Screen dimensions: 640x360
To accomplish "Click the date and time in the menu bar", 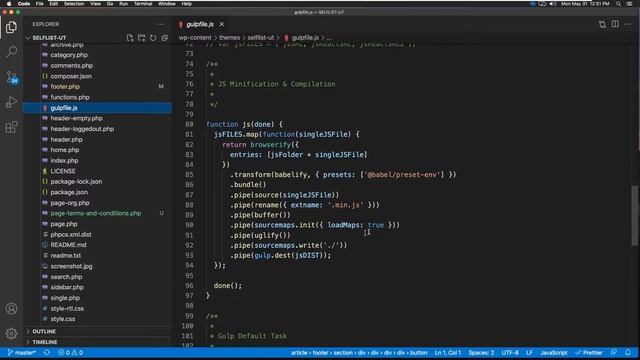I will click(x=585, y=4).
